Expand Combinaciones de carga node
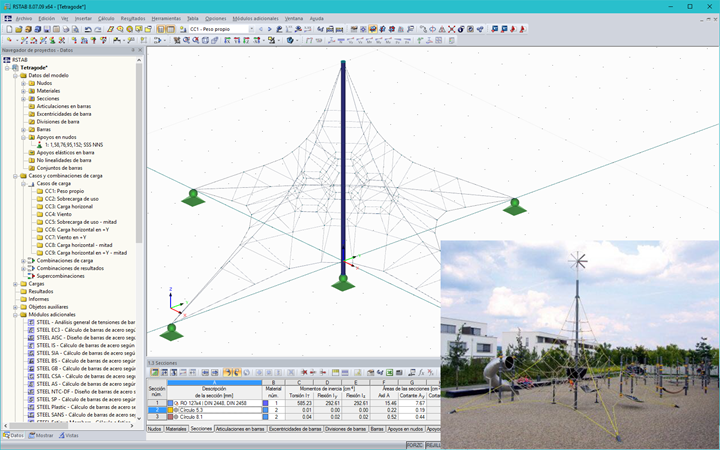 [x=23, y=260]
